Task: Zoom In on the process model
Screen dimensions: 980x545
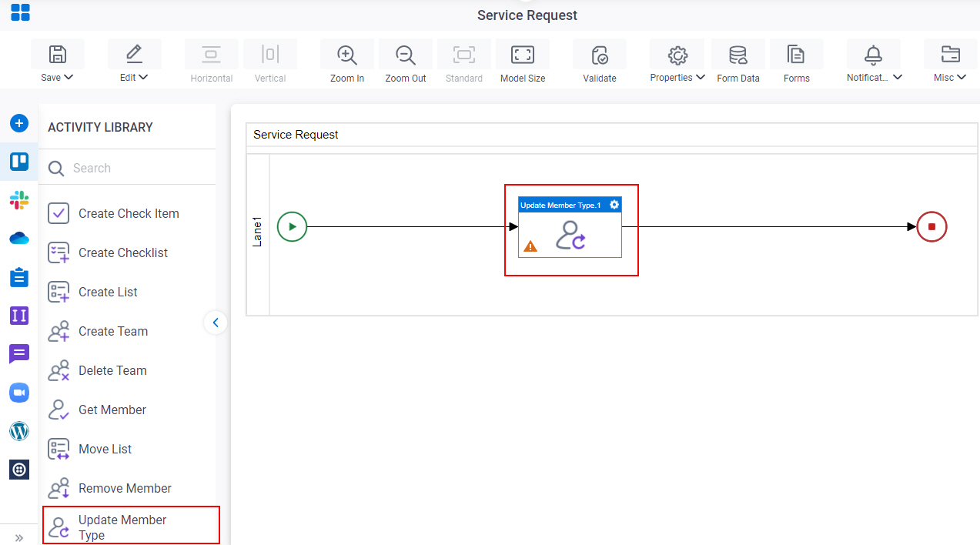Action: 347,55
